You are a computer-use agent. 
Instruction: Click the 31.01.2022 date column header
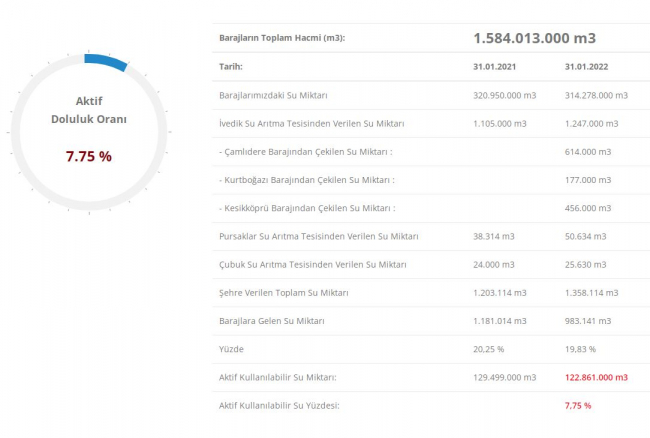[585, 67]
